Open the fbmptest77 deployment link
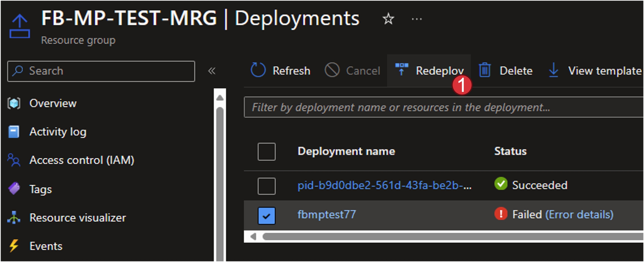The image size is (644, 262). pyautogui.click(x=326, y=215)
